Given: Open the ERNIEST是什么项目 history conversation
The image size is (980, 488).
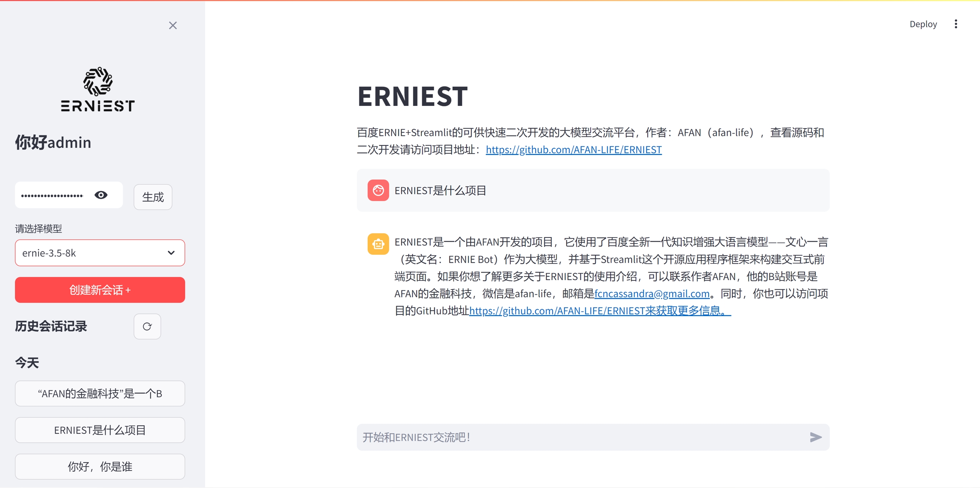Looking at the screenshot, I should click(100, 430).
